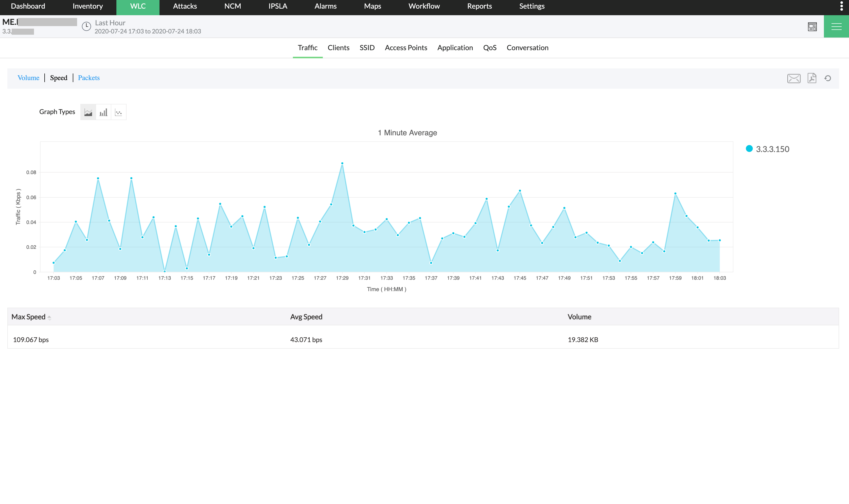Export report as PDF icon

812,79
